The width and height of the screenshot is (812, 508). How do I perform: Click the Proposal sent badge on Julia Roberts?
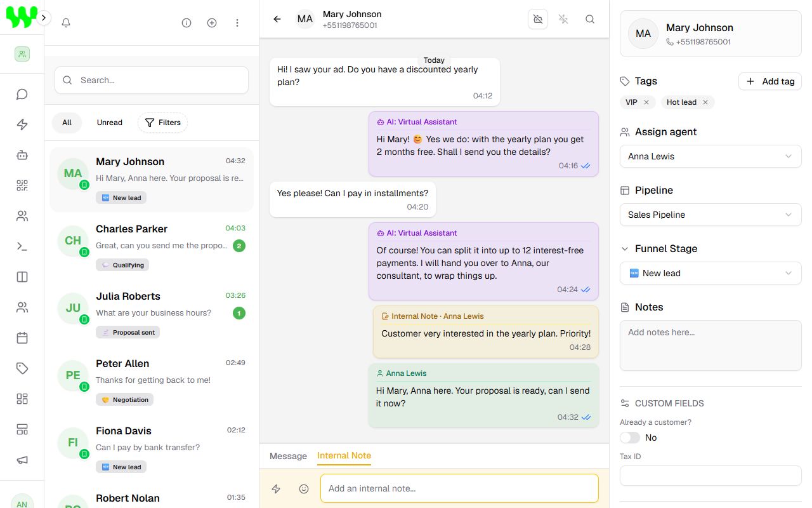[128, 332]
